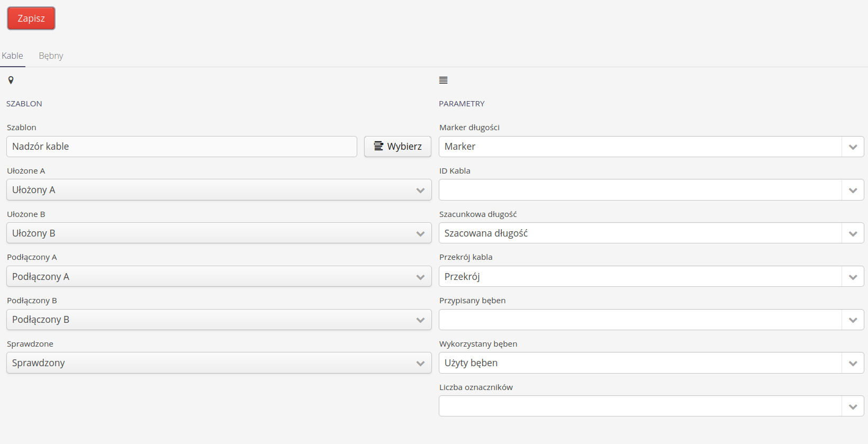
Task: Switch to the Bębny tab
Action: click(x=51, y=56)
